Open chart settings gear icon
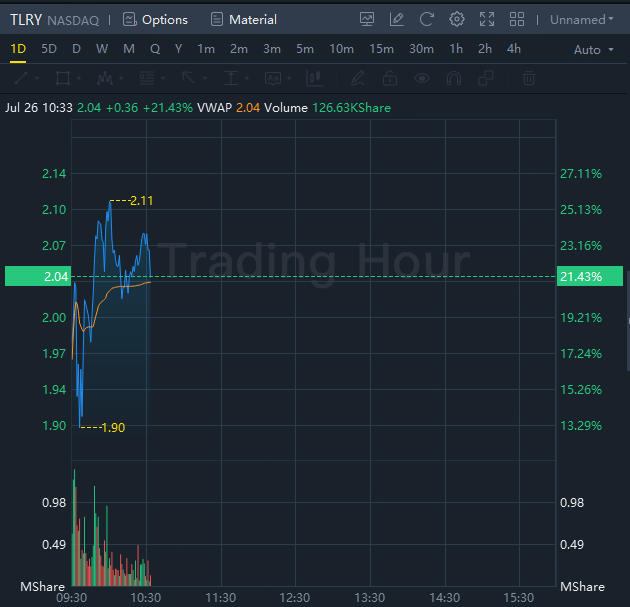 (x=457, y=19)
